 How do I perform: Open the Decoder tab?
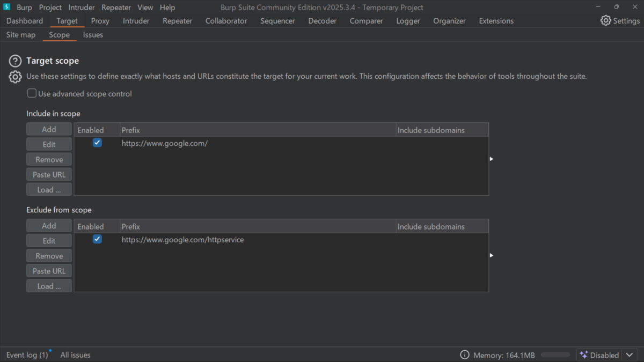[x=322, y=21]
